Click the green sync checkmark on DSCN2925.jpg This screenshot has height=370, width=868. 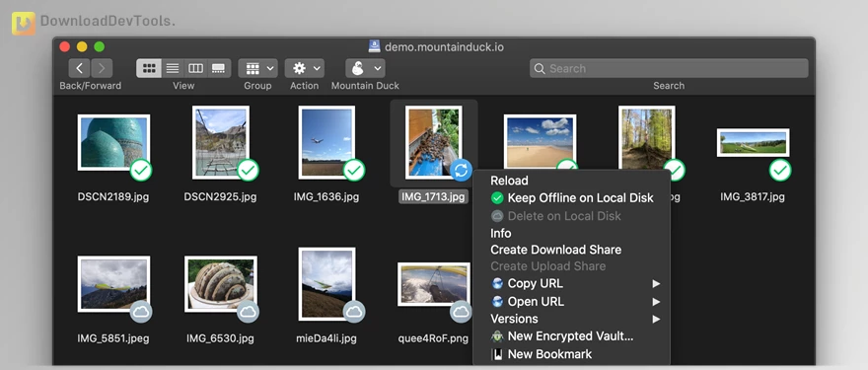[248, 170]
